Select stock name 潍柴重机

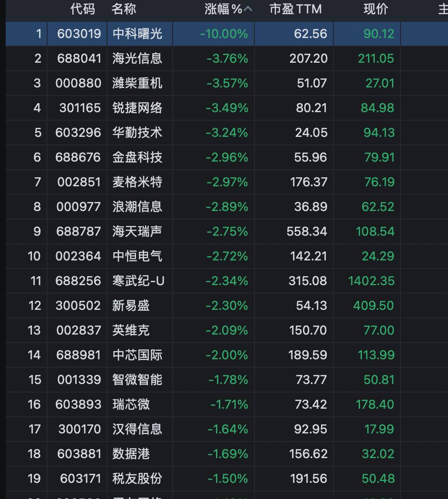(x=137, y=83)
